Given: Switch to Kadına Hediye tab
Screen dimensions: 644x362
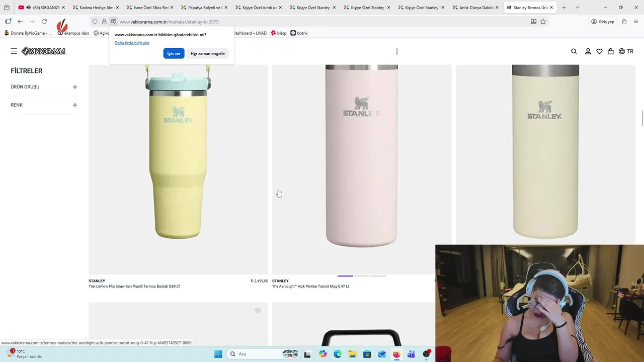Looking at the screenshot, I should point(96,8).
